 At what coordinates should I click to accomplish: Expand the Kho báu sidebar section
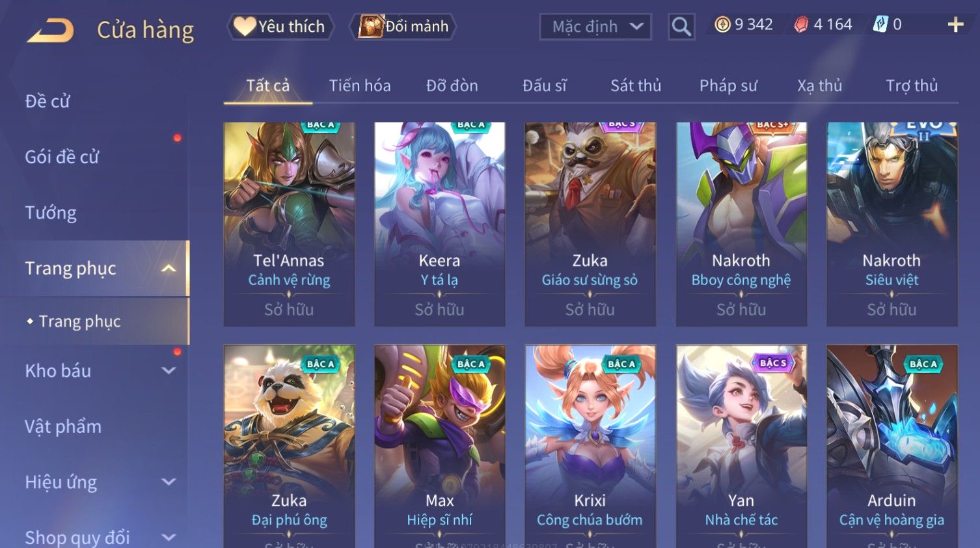(x=169, y=370)
